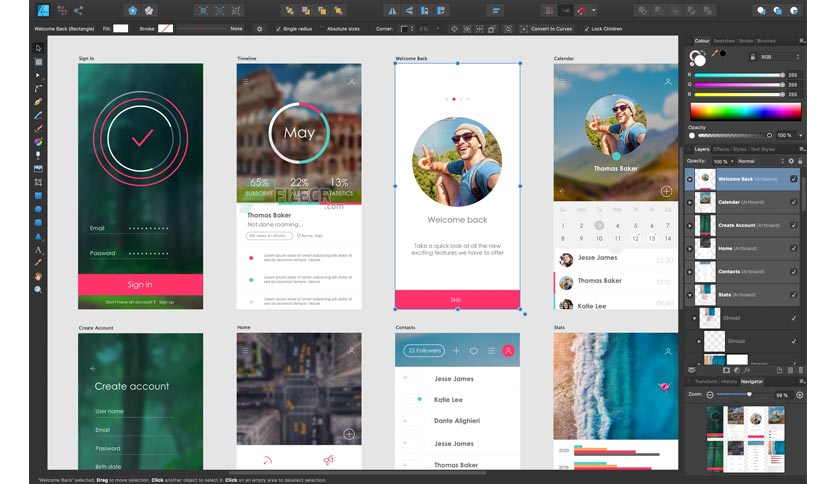Image resolution: width=836 pixels, height=484 pixels.
Task: Hide the Calendar artboard layer
Action: pyautogui.click(x=794, y=202)
